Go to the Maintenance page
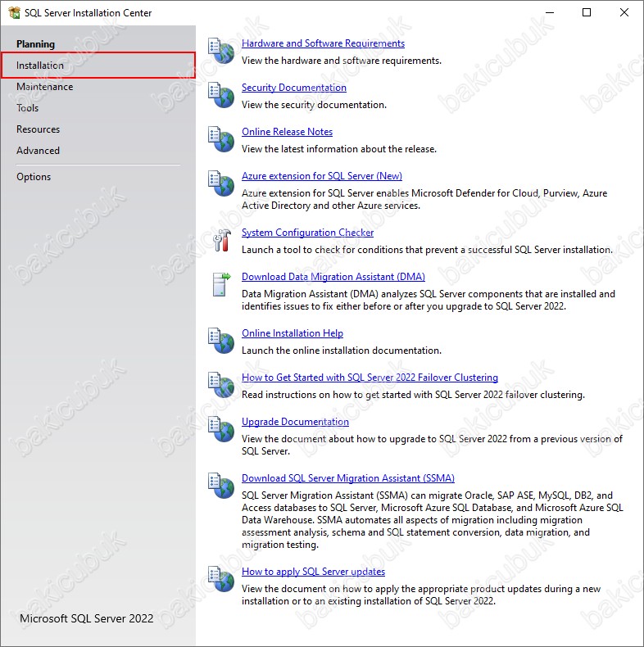 (44, 87)
